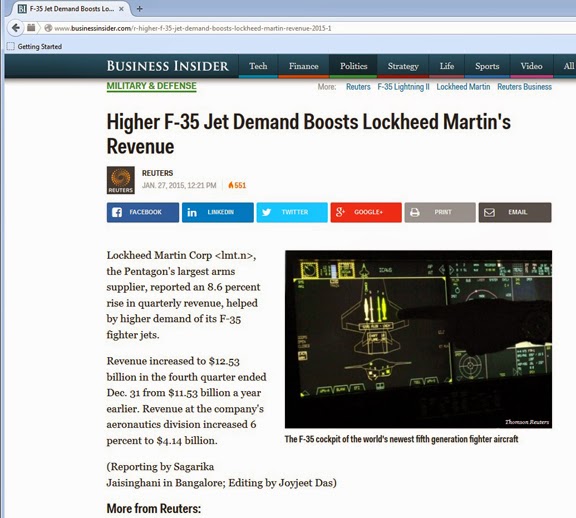This screenshot has width=576, height=518.
Task: Click the Business Insider logo
Action: point(168,66)
